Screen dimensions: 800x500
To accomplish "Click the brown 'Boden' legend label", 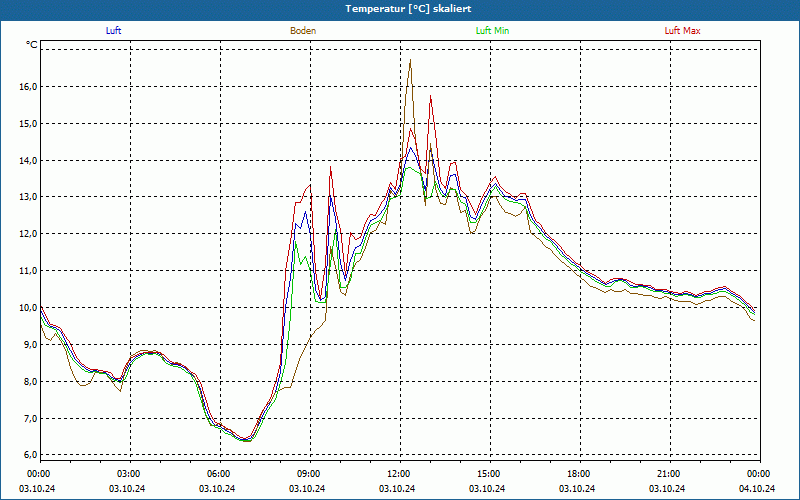I will coord(303,31).
